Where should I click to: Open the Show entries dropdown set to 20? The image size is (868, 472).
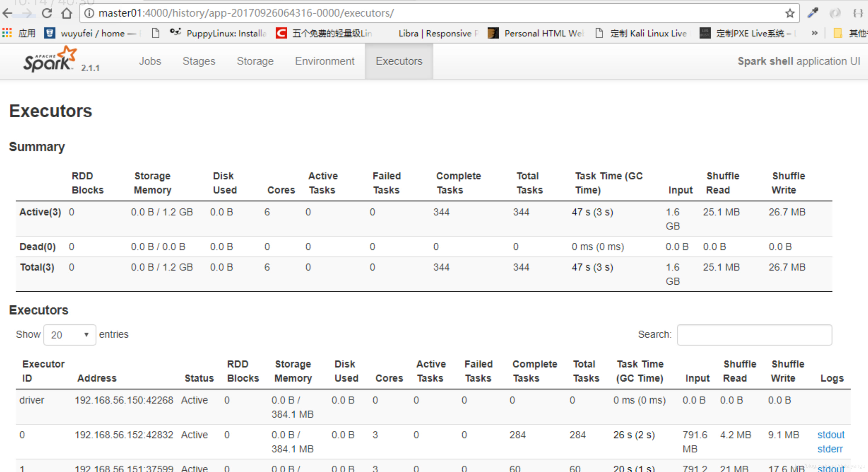tap(70, 335)
